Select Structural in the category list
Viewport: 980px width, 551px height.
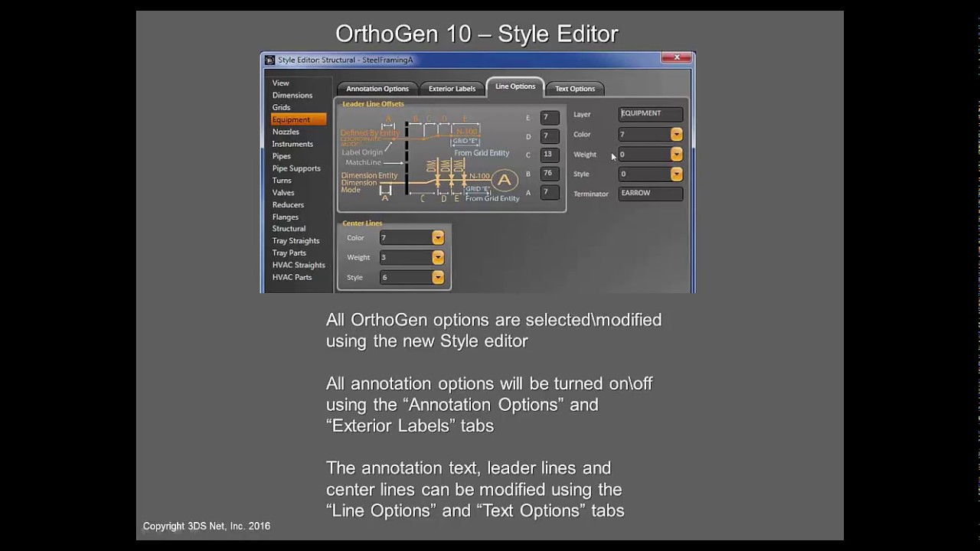289,229
